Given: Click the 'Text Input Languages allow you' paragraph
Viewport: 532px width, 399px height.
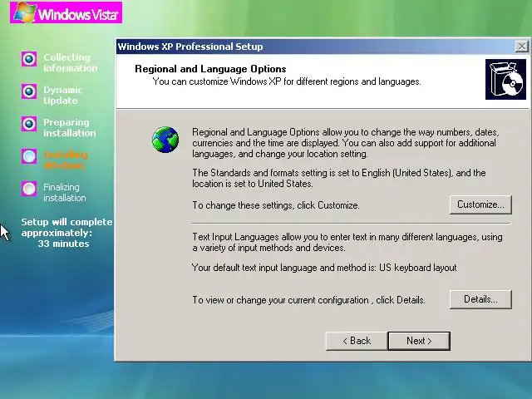Looking at the screenshot, I should click(x=347, y=242).
